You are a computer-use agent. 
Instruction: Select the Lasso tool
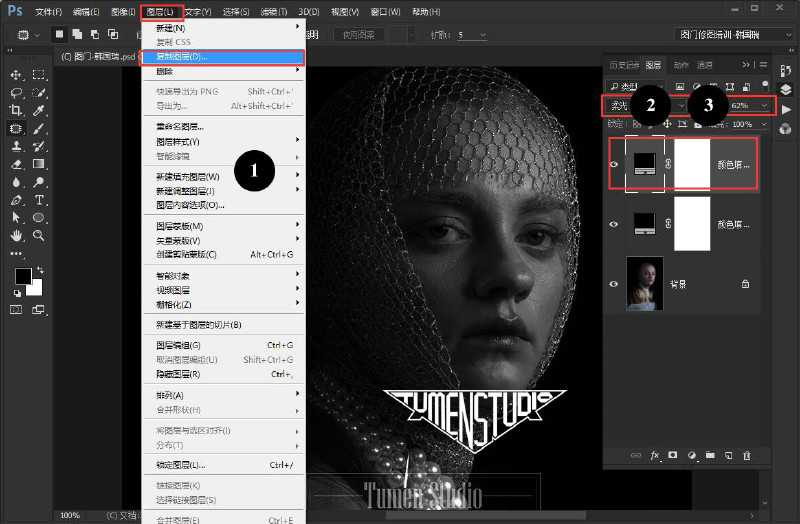coord(16,93)
